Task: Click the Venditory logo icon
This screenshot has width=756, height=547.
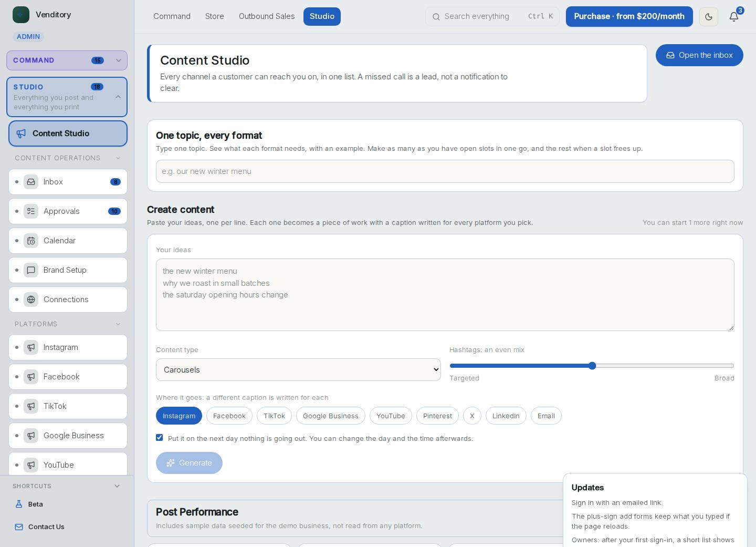Action: [x=21, y=15]
